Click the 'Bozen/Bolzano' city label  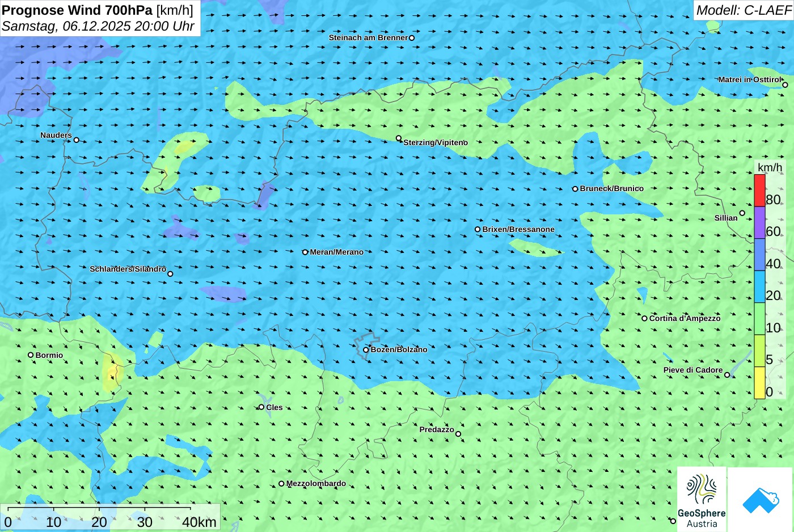tap(399, 350)
